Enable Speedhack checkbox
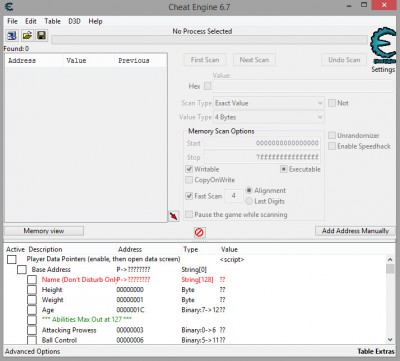The width and height of the screenshot is (400, 361). coord(332,146)
